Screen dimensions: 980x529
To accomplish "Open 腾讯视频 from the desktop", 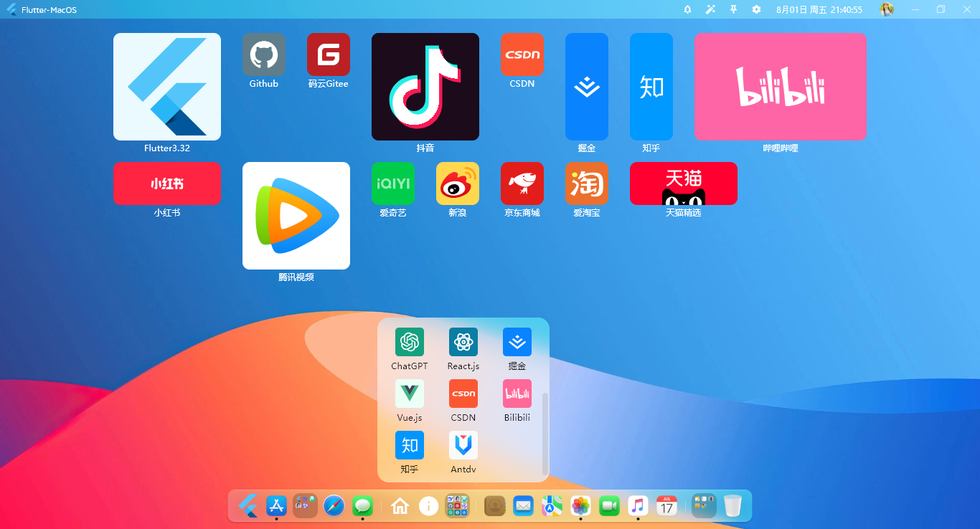I will coord(296,215).
